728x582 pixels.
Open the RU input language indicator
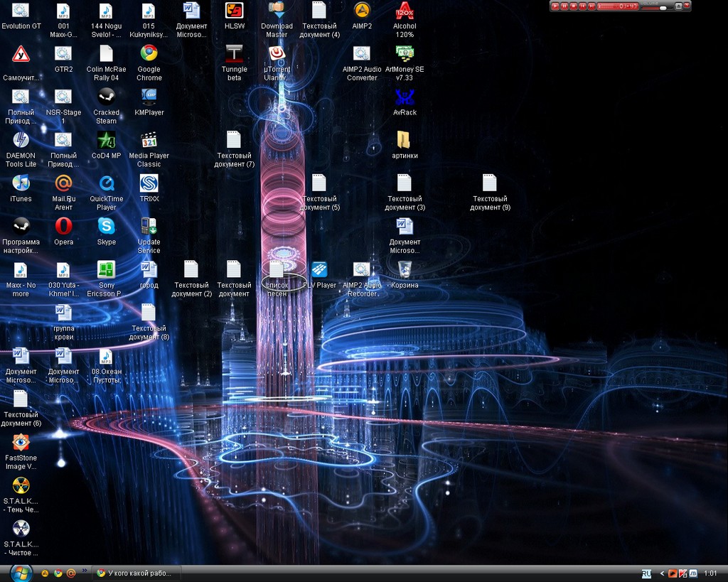(646, 573)
